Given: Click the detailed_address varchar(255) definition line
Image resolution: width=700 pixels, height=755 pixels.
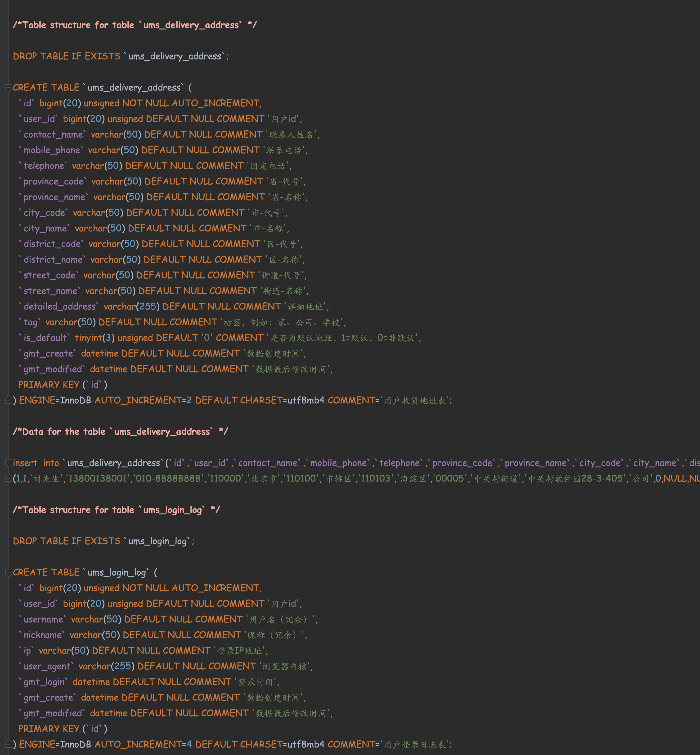Looking at the screenshot, I should 174,307.
